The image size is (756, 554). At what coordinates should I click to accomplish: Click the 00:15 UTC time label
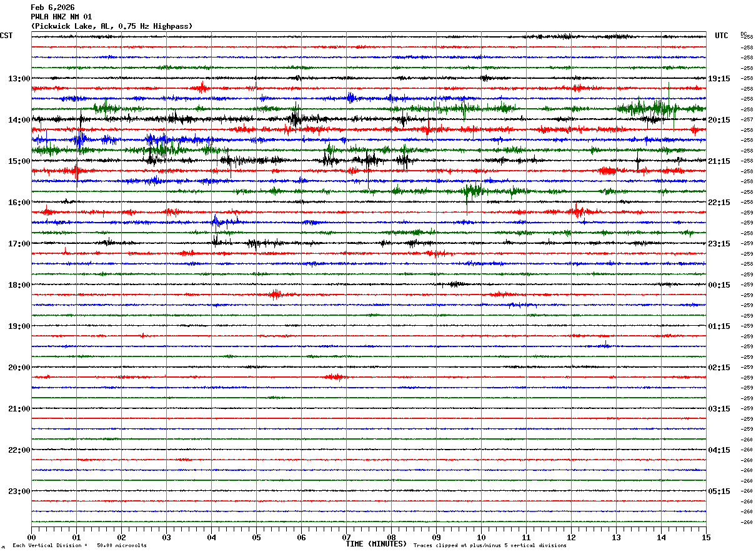[x=719, y=285]
